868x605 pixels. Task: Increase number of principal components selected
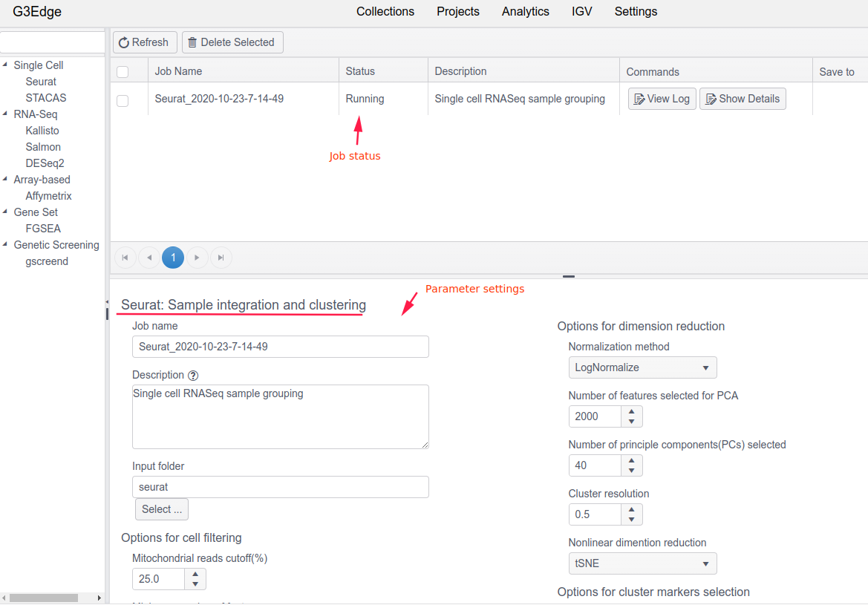[632, 460]
